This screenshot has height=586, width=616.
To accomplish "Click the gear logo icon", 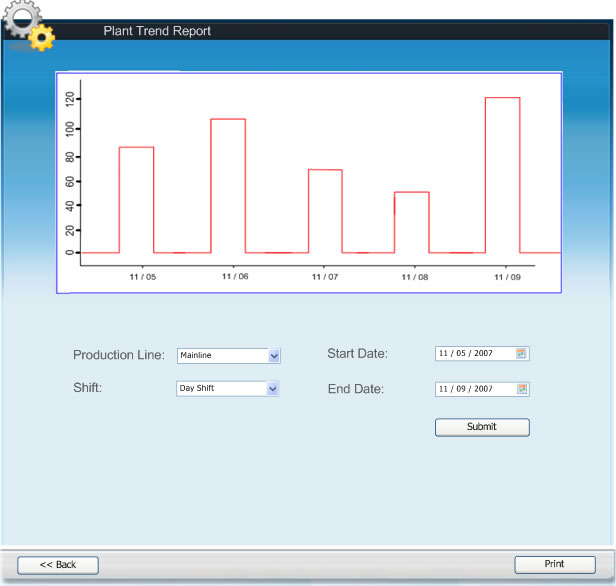I will (27, 25).
